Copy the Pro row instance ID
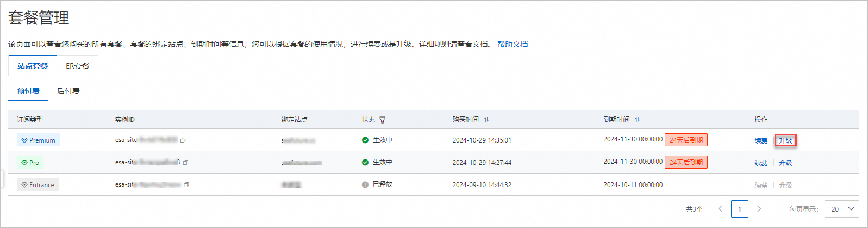The image size is (868, 228). [x=186, y=163]
